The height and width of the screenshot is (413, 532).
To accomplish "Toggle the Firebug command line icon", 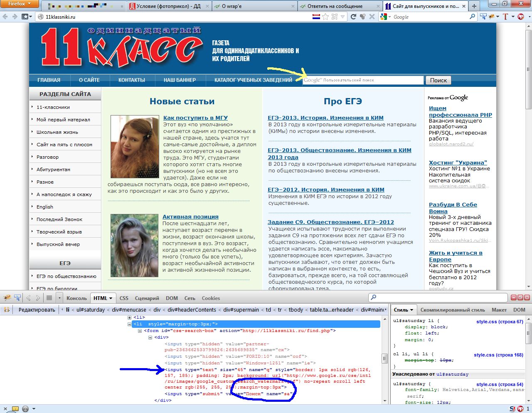I will click(x=49, y=298).
